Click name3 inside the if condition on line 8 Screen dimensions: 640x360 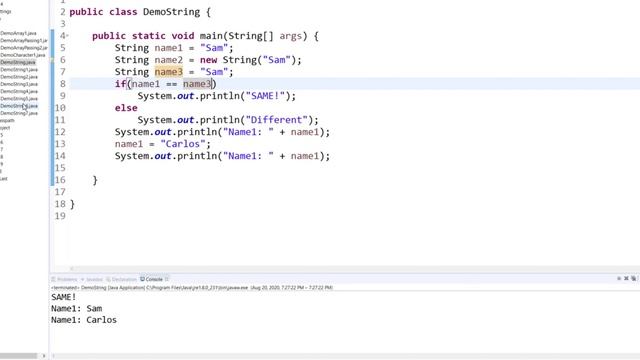click(x=197, y=84)
